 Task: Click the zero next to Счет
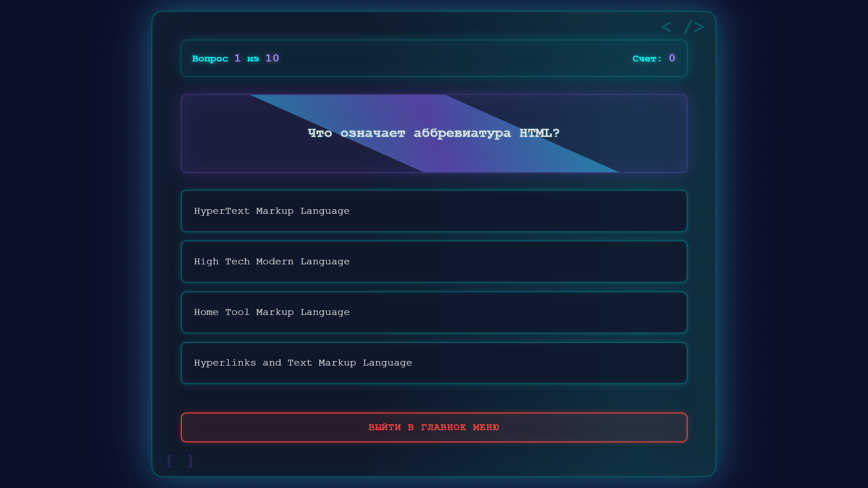pos(672,58)
